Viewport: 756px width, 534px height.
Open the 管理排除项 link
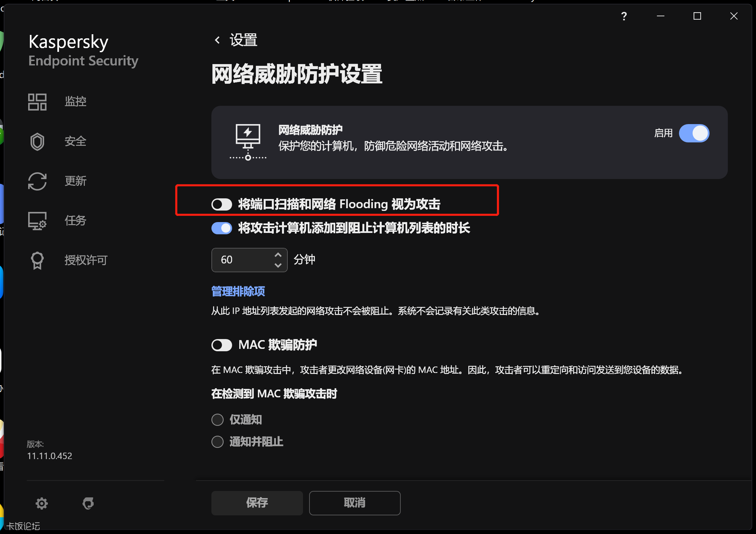(238, 291)
